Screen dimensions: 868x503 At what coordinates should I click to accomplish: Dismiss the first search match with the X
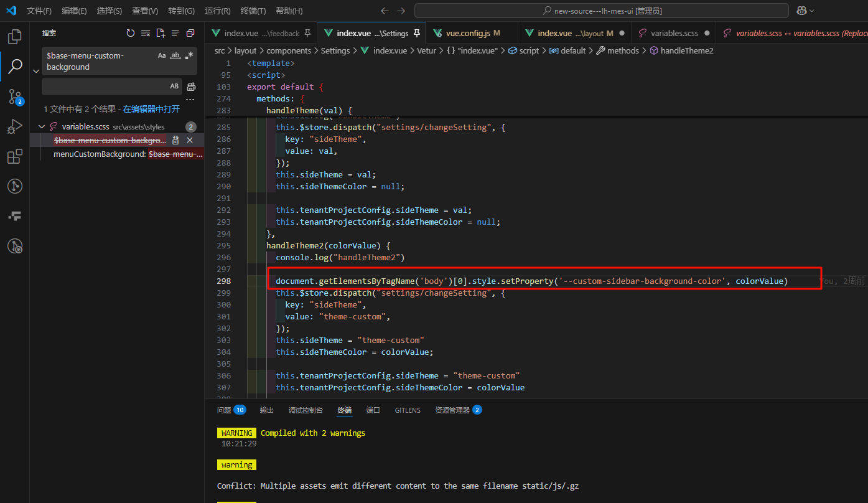189,141
